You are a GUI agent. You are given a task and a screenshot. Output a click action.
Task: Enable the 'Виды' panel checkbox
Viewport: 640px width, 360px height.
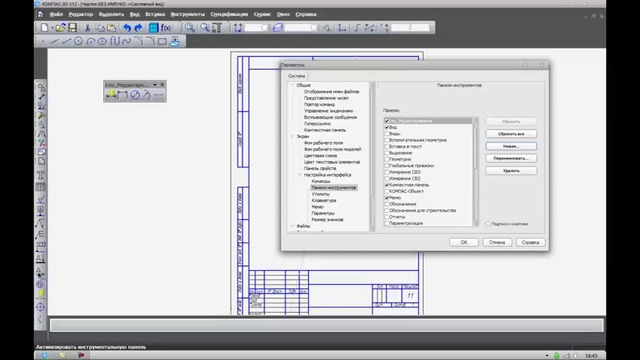(x=387, y=134)
